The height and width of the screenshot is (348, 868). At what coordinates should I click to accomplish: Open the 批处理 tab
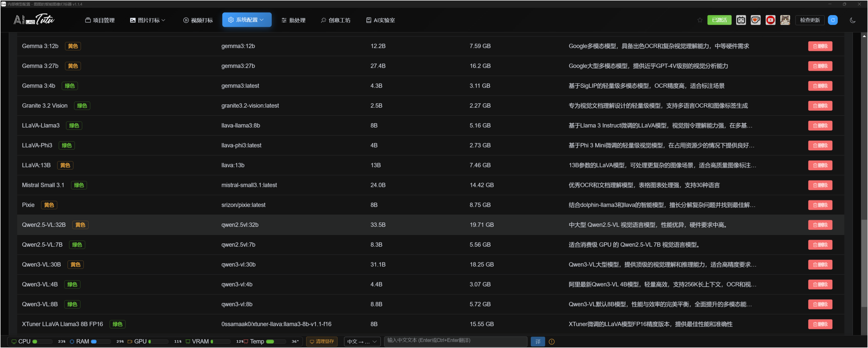[x=293, y=20]
